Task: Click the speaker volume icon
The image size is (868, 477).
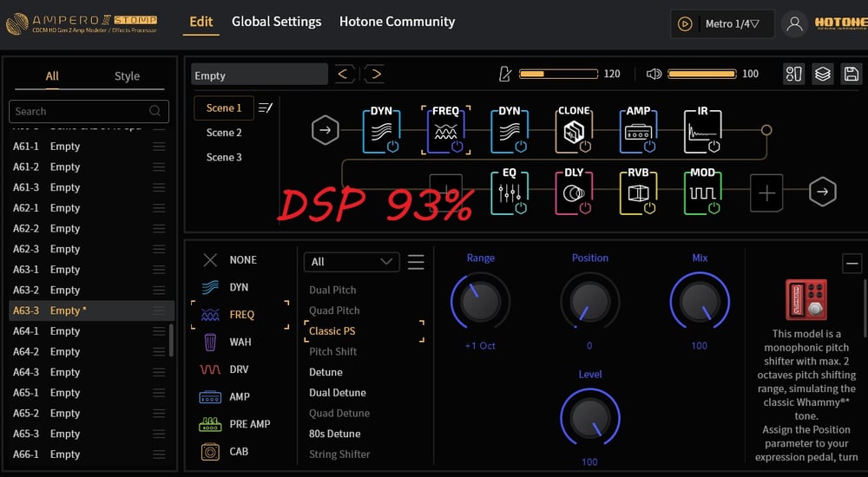Action: coord(654,74)
